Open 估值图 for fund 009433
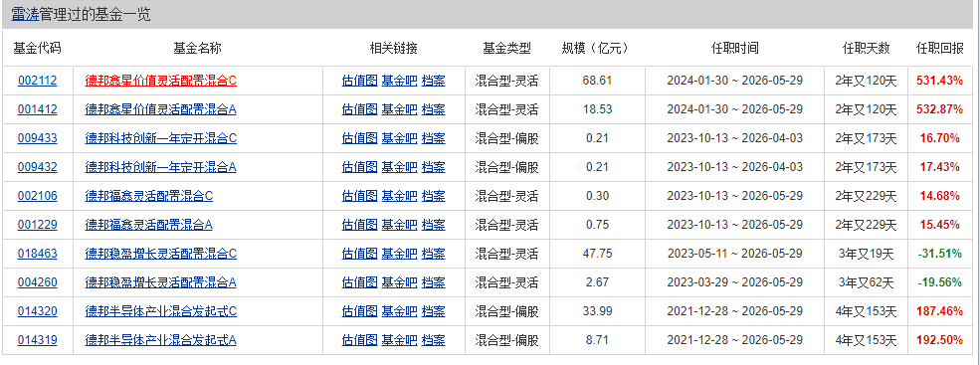Image resolution: width=980 pixels, height=365 pixels. pyautogui.click(x=359, y=138)
